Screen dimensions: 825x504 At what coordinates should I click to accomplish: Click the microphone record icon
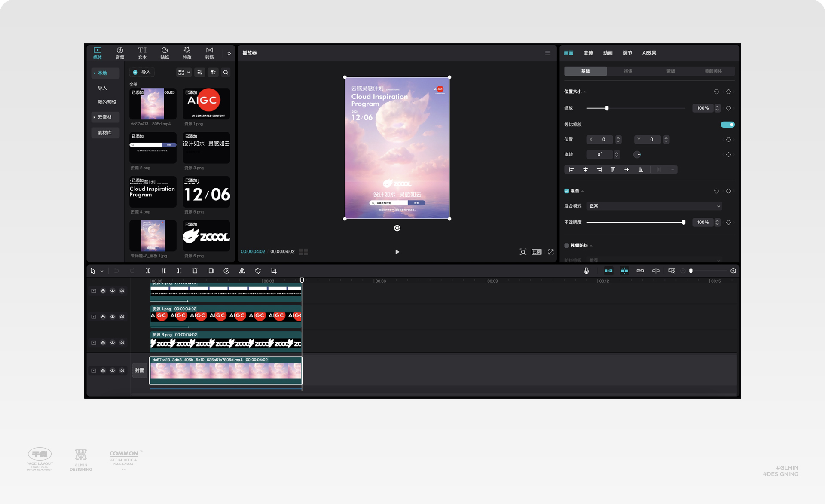586,271
